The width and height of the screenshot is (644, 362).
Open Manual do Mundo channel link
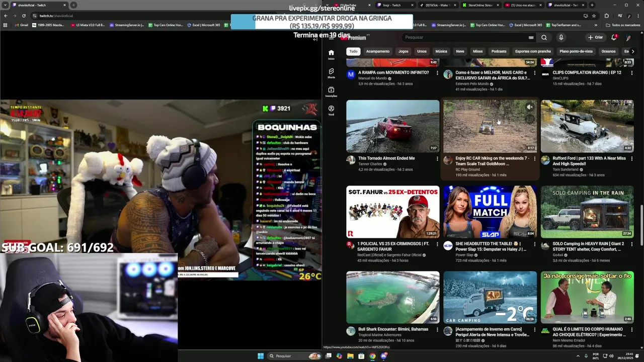(373, 78)
